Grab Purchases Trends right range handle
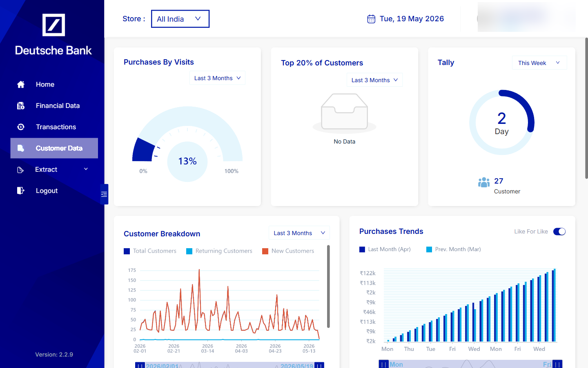Viewport: 588px width, 368px height. point(557,364)
